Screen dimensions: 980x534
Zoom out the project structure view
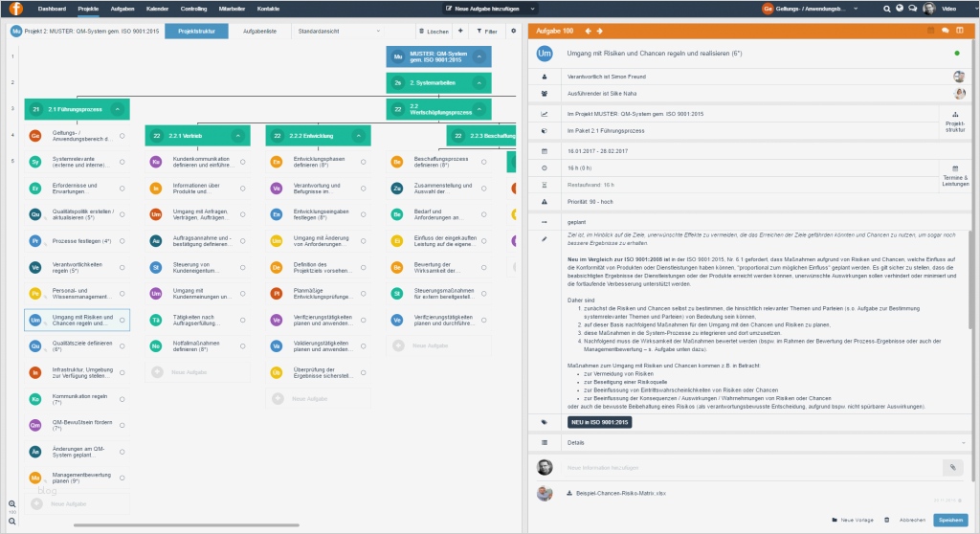tap(11, 521)
